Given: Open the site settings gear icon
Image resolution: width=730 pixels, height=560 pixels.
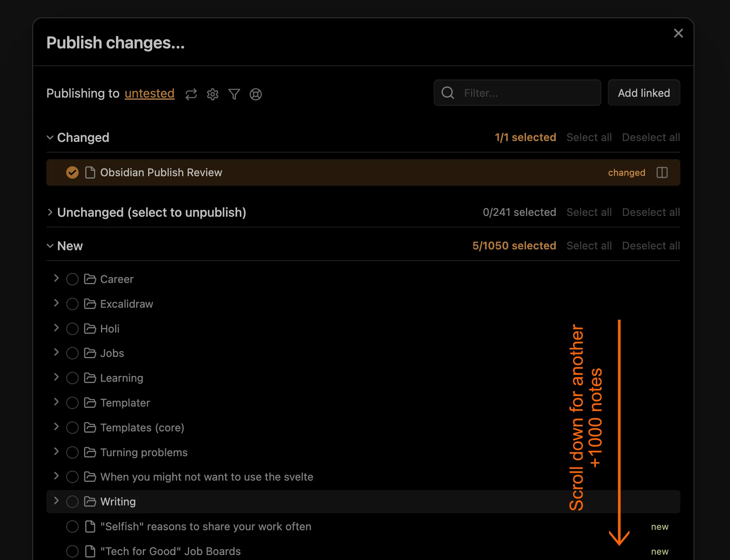Looking at the screenshot, I should coord(213,94).
